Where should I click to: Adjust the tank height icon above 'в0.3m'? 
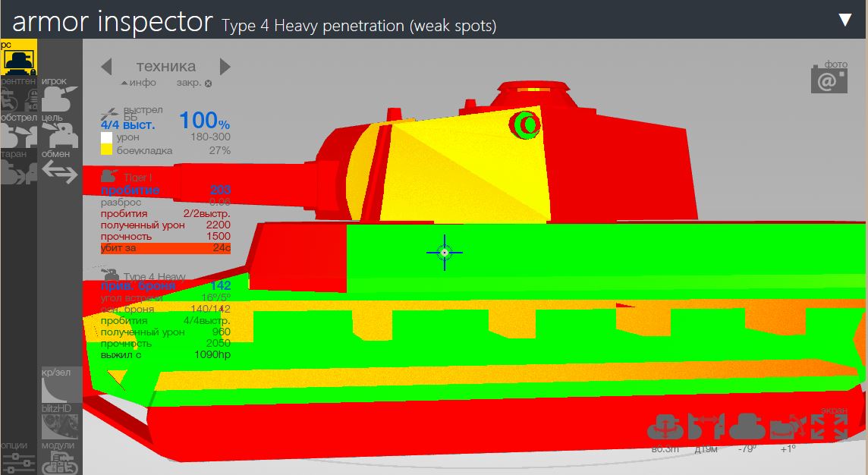pos(665,427)
